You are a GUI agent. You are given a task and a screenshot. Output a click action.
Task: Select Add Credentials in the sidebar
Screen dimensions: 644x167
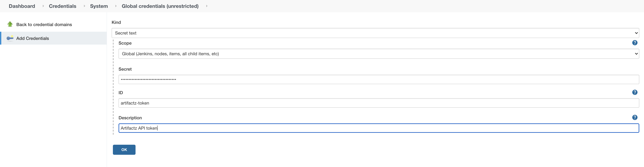point(33,38)
